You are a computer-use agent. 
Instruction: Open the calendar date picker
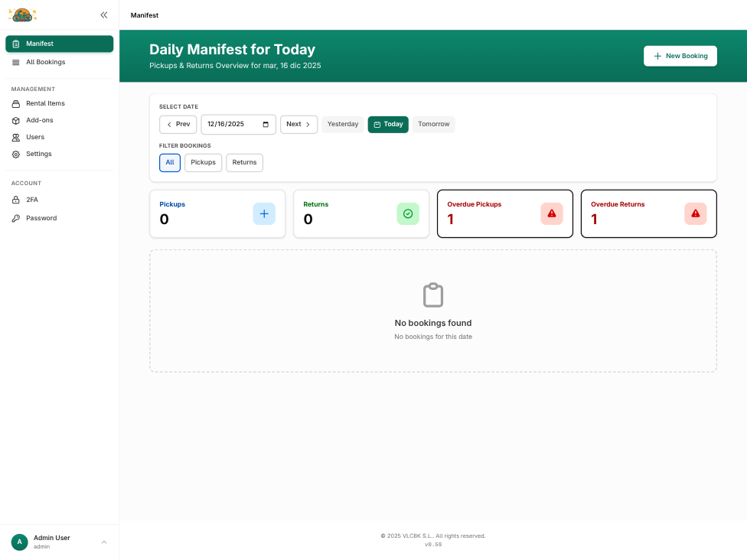tap(265, 124)
